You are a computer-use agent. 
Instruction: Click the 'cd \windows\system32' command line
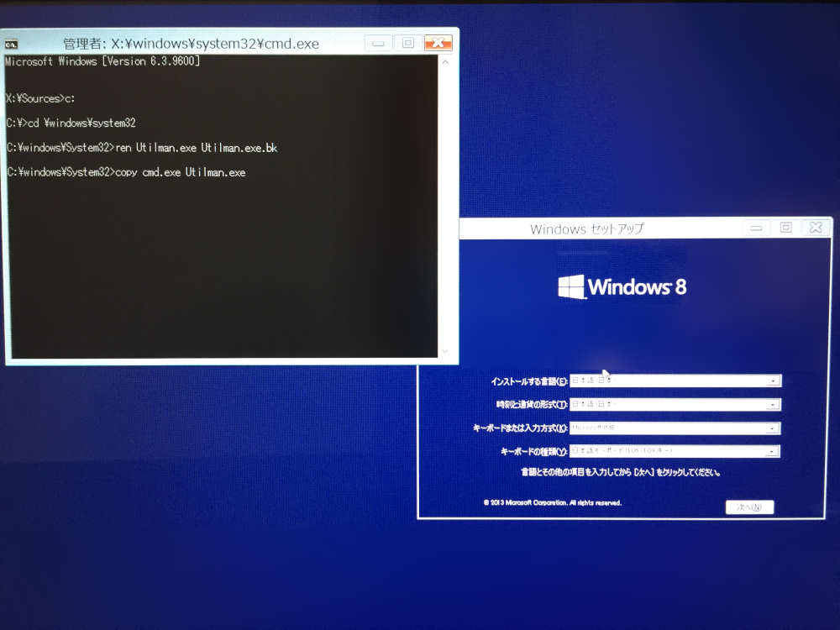(71, 123)
